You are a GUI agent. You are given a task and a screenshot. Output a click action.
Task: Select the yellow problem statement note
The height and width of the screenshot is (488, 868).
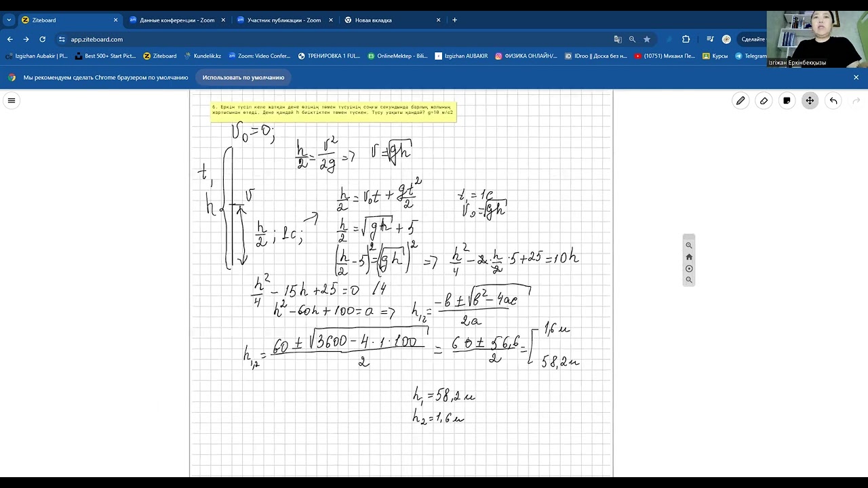point(333,111)
